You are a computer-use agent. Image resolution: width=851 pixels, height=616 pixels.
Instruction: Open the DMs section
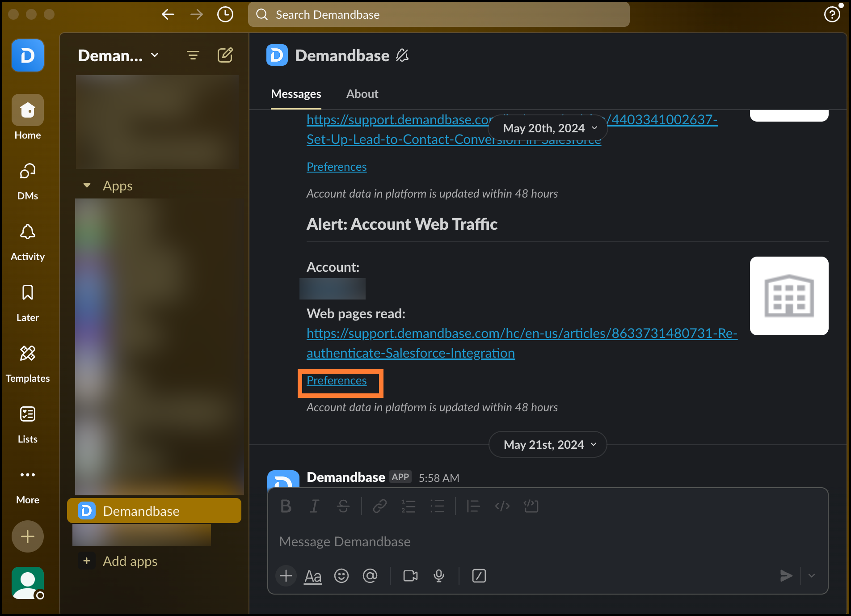click(x=28, y=181)
